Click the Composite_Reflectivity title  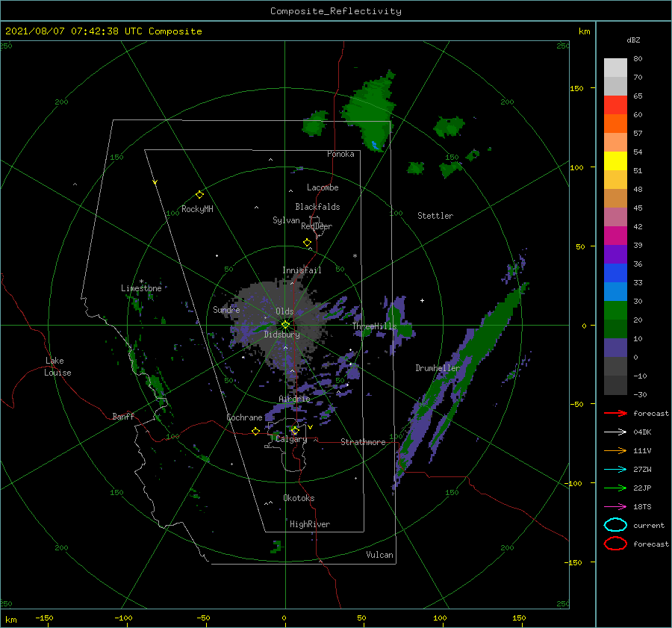click(x=336, y=11)
